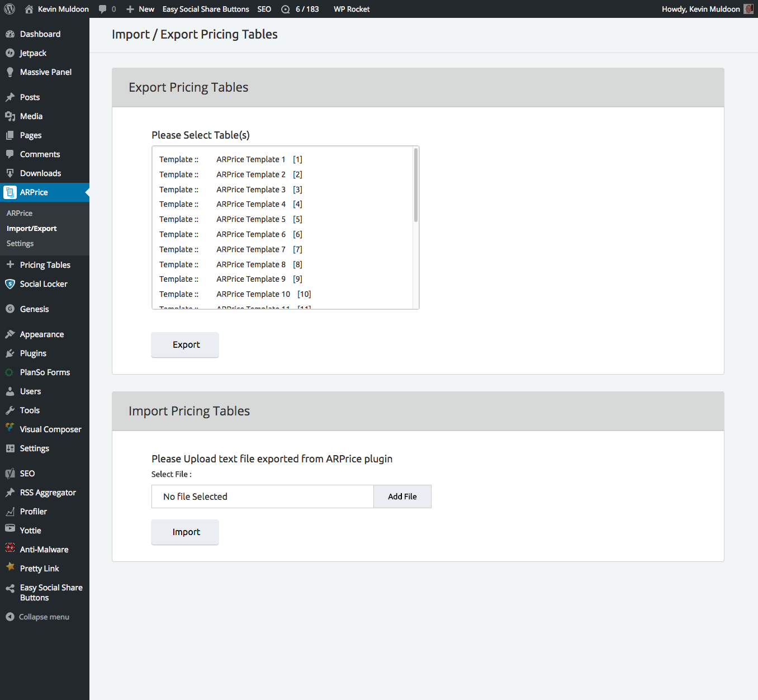Click the Pages icon in sidebar
Viewport: 758px width, 700px height.
[x=10, y=135]
